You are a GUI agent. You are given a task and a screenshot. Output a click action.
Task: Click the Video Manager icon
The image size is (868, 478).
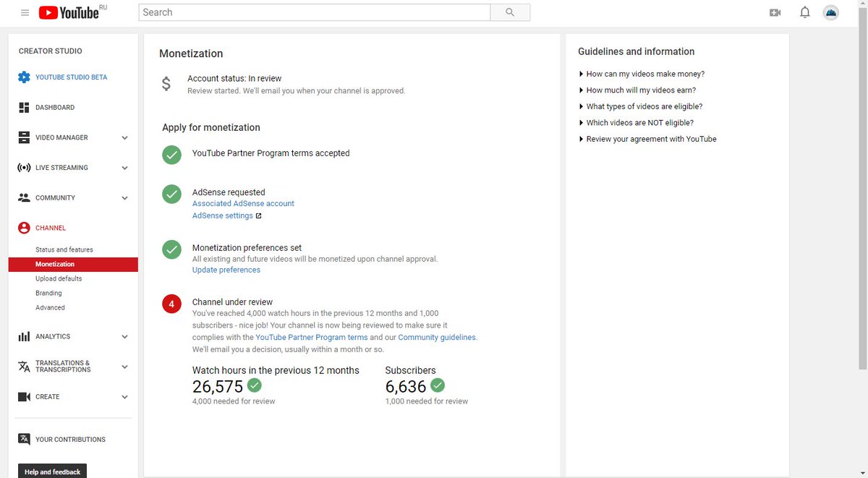pos(24,137)
